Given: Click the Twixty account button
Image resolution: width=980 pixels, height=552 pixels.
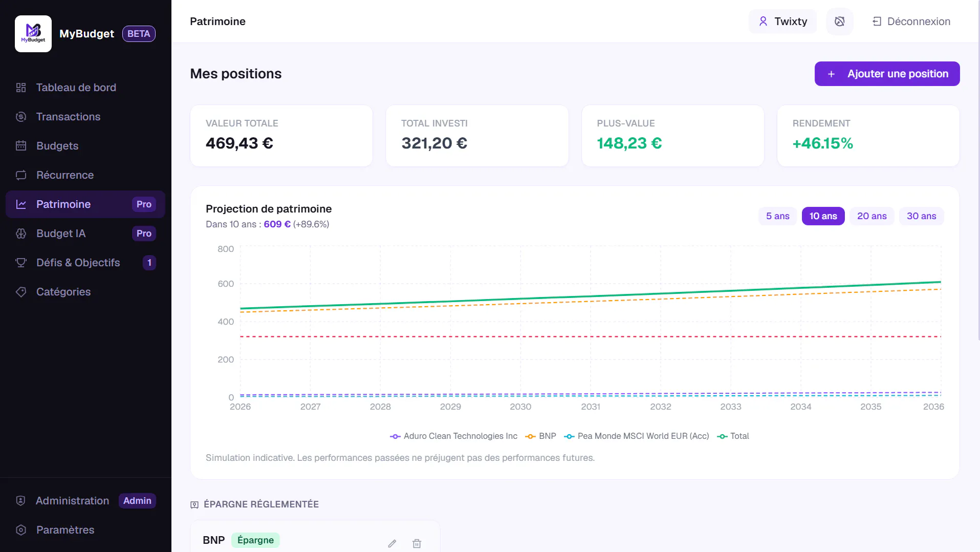Looking at the screenshot, I should click(782, 22).
